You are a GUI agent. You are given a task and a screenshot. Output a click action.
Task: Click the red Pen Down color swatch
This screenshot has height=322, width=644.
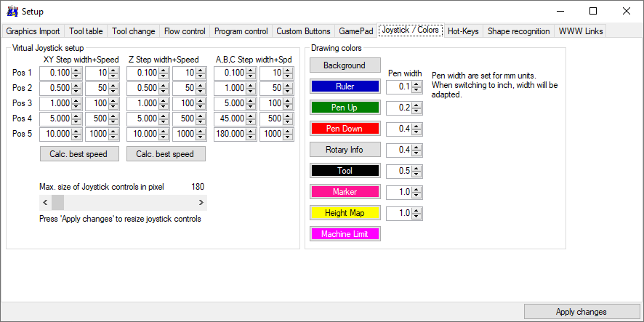345,129
